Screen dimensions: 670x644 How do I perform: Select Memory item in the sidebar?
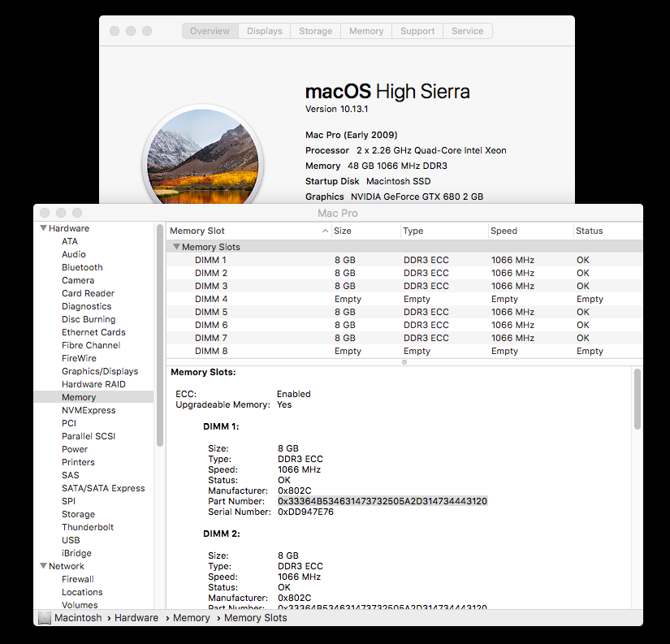tap(93, 397)
